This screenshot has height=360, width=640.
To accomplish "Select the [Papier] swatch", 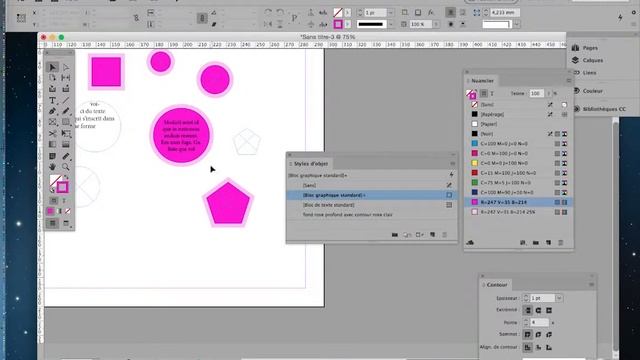I will [x=519, y=124].
